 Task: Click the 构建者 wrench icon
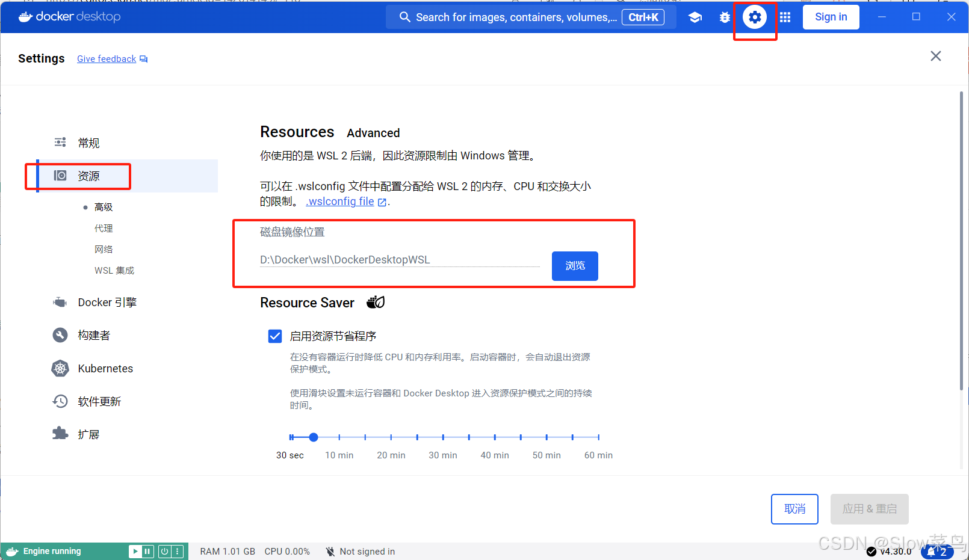click(60, 335)
